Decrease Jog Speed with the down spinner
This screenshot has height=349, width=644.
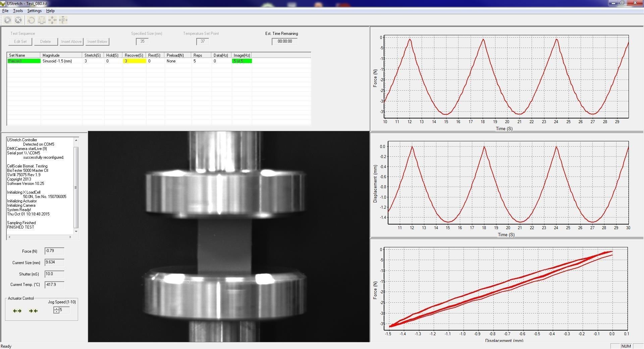point(56,312)
